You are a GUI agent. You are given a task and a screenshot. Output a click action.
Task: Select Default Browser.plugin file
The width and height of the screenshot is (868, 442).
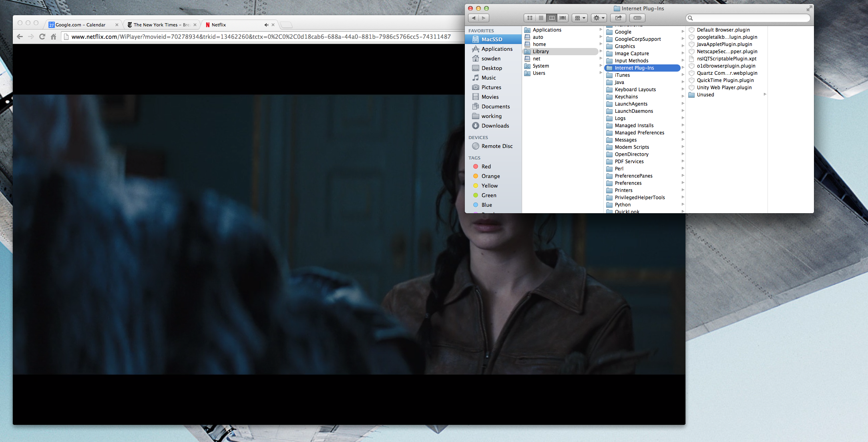(x=727, y=30)
